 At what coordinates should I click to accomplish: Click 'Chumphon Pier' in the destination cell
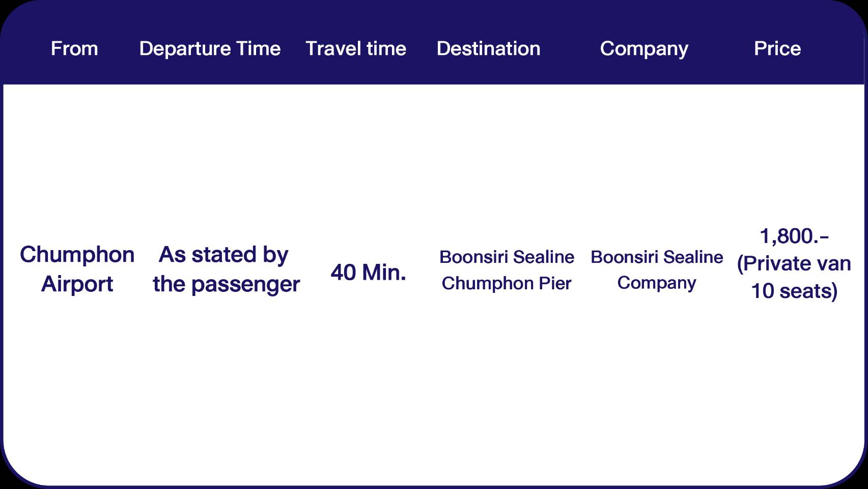(507, 283)
